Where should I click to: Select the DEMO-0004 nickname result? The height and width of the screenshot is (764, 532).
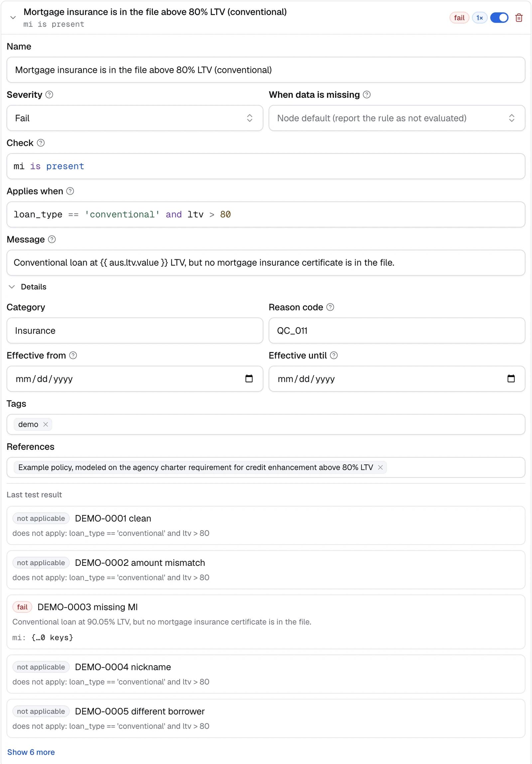tap(266, 674)
